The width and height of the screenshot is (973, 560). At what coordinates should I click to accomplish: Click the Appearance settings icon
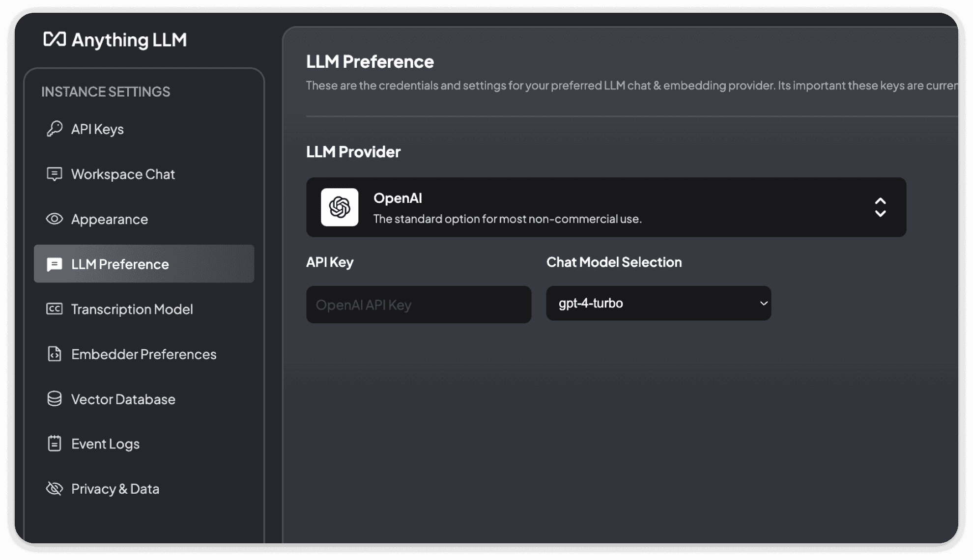pos(54,218)
